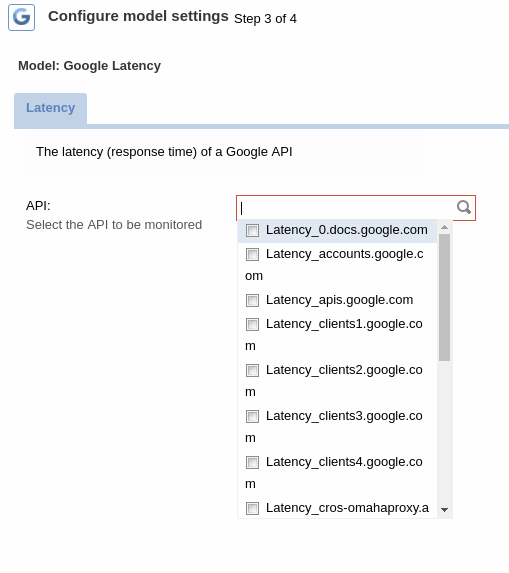Tick the Latency_accounts.google.com checkbox
This screenshot has width=509, height=573.
click(x=252, y=254)
